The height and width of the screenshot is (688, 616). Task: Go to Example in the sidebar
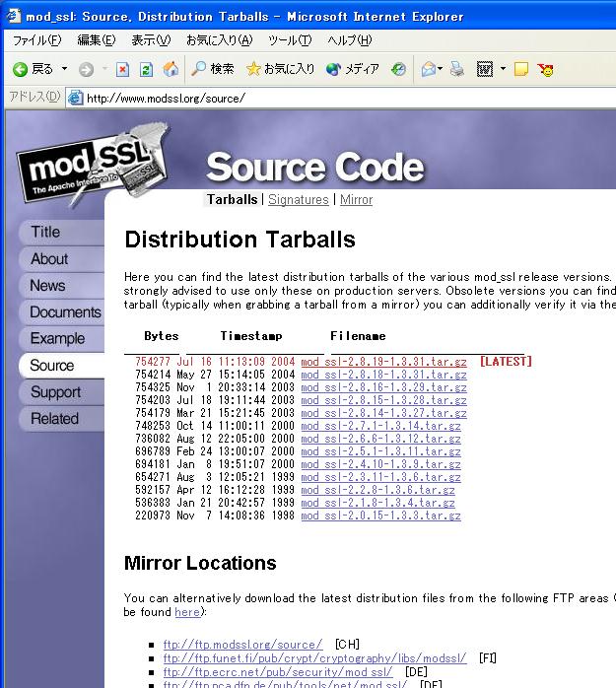(61, 339)
